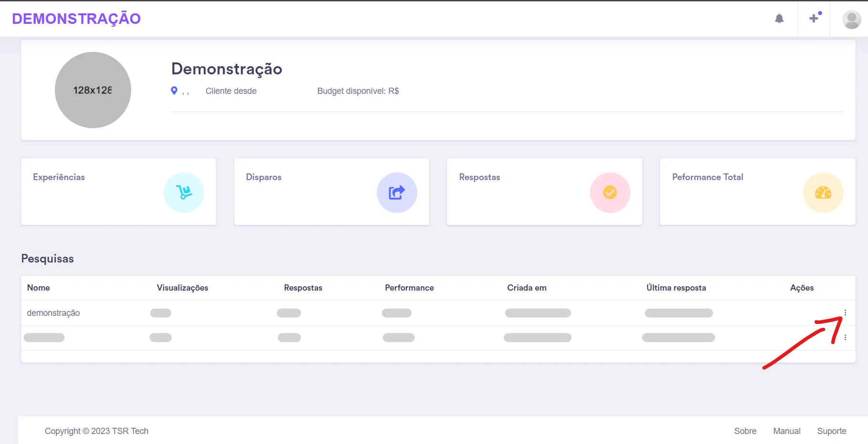Click the Copyright © 2023 TSR Tech text

click(x=97, y=431)
